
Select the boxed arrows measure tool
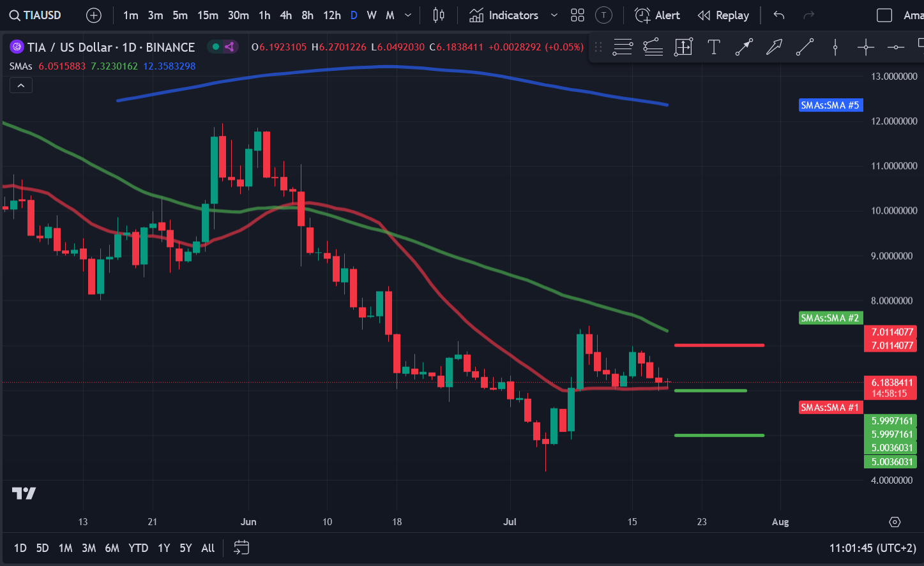[683, 47]
